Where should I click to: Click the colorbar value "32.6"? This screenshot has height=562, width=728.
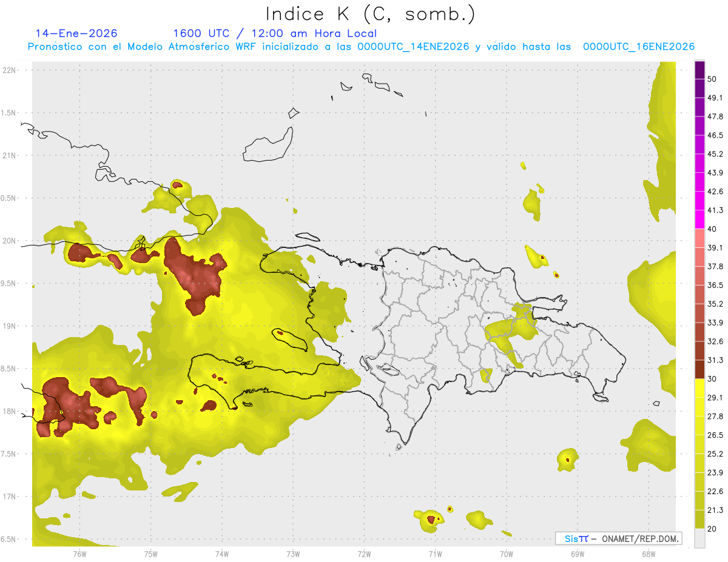coord(715,341)
